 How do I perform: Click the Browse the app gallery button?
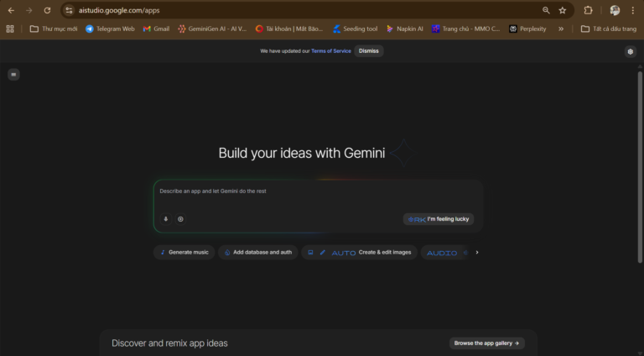tap(486, 343)
